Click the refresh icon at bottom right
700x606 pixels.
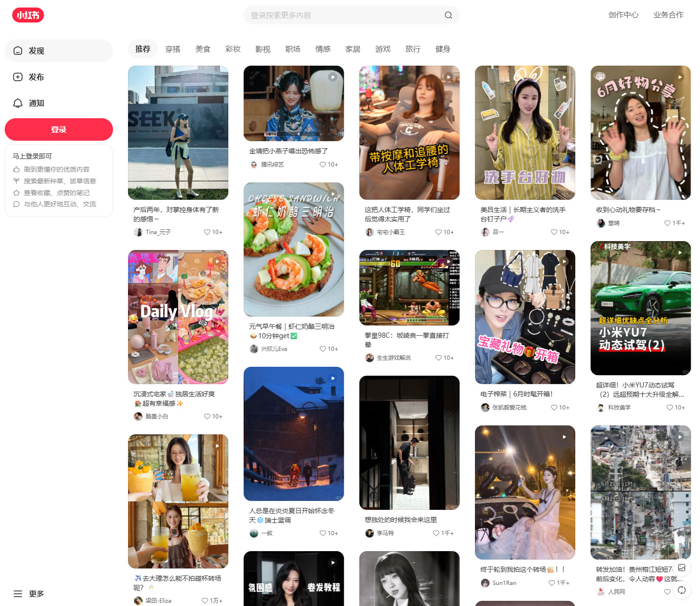click(x=682, y=590)
